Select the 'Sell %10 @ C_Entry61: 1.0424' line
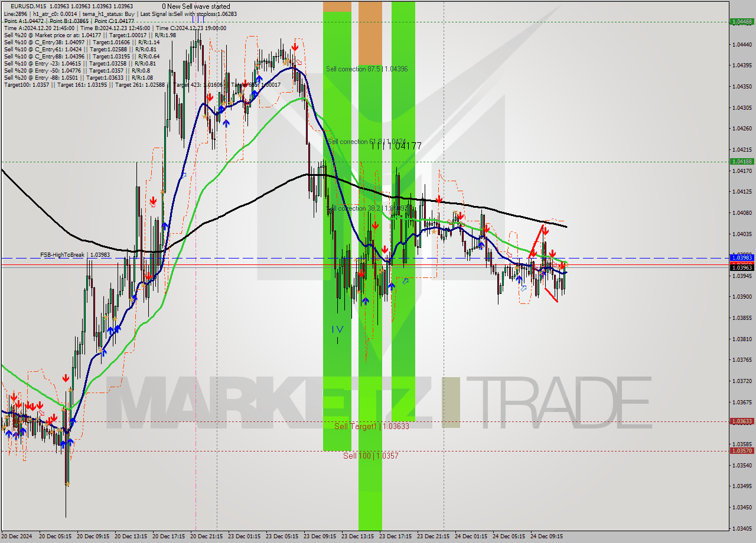The image size is (756, 543). tap(80, 49)
